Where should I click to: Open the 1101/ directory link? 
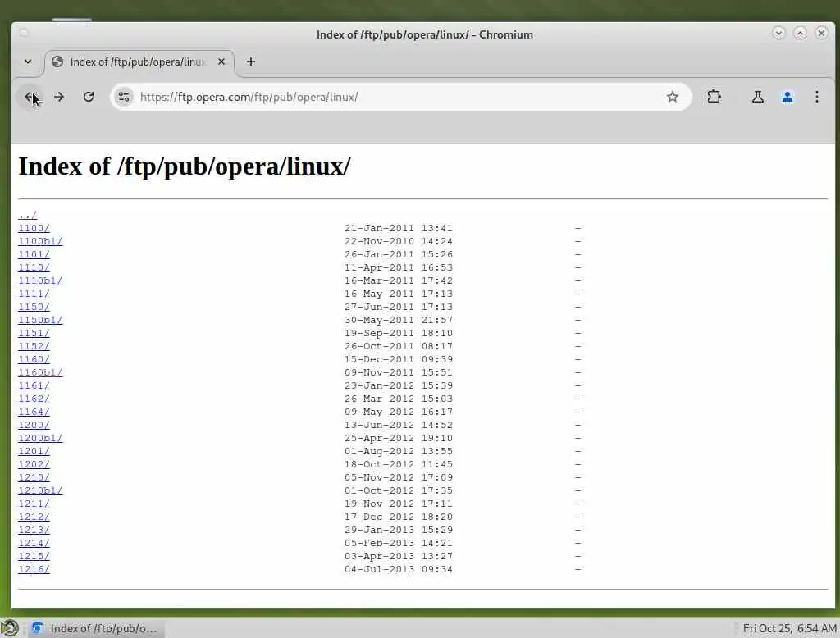tap(34, 254)
